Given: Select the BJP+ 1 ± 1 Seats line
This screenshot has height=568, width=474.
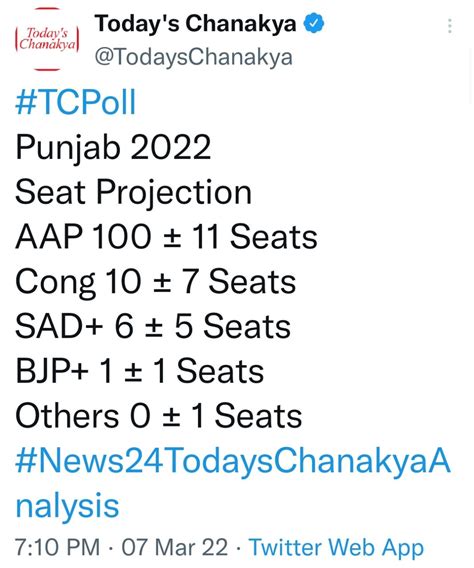Looking at the screenshot, I should [x=139, y=371].
